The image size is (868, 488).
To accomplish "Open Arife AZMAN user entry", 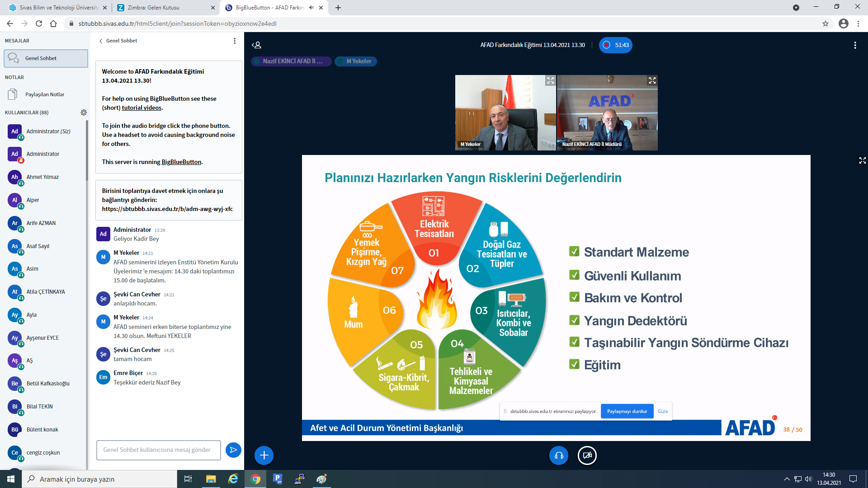I will [45, 223].
